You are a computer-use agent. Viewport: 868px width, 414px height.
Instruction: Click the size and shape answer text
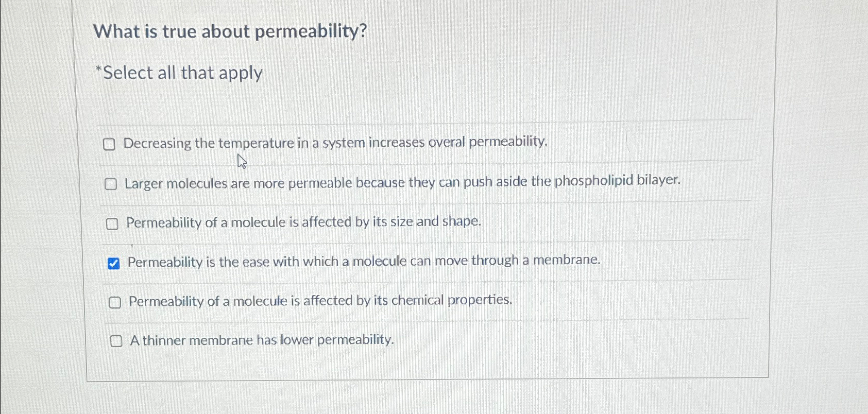(x=302, y=222)
